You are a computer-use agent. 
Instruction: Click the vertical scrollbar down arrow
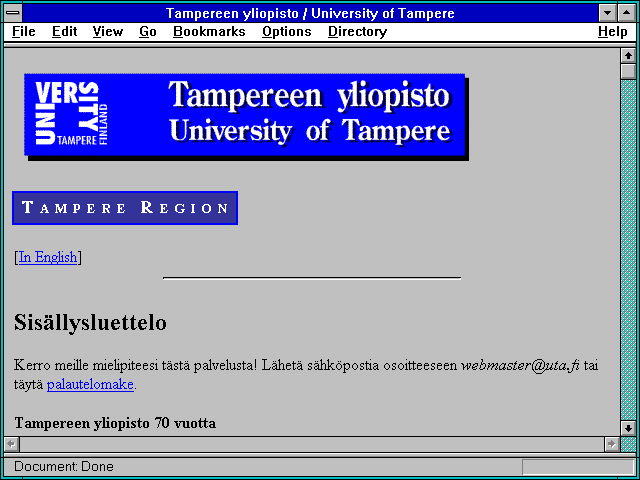(628, 428)
